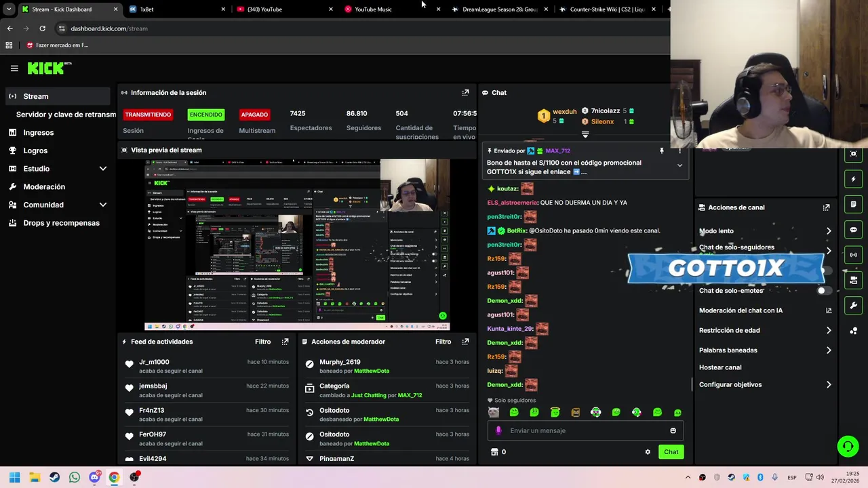Select the chat bubble widget in right rail
This screenshot has height=488, width=868.
point(853,230)
